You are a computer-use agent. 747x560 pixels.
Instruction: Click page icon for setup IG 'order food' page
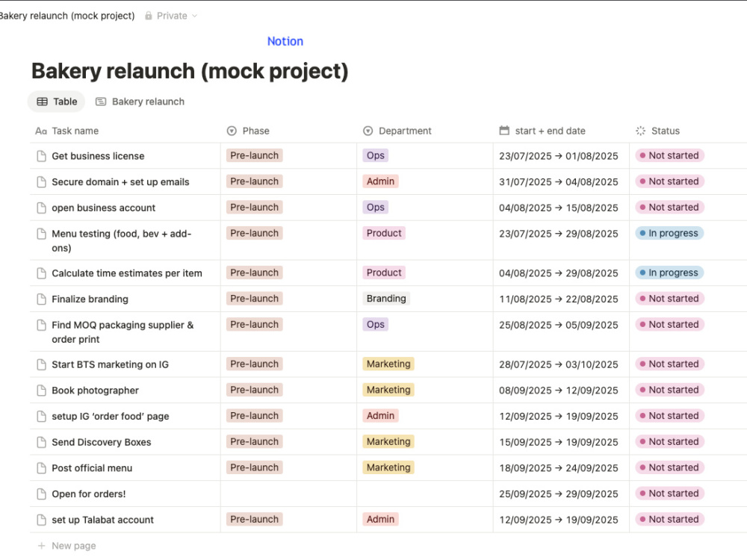(41, 416)
